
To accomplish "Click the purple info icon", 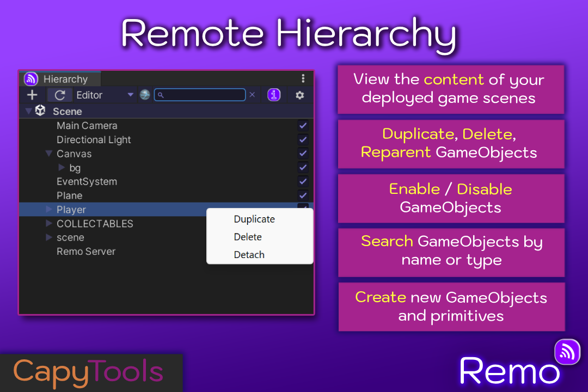I will [x=274, y=95].
